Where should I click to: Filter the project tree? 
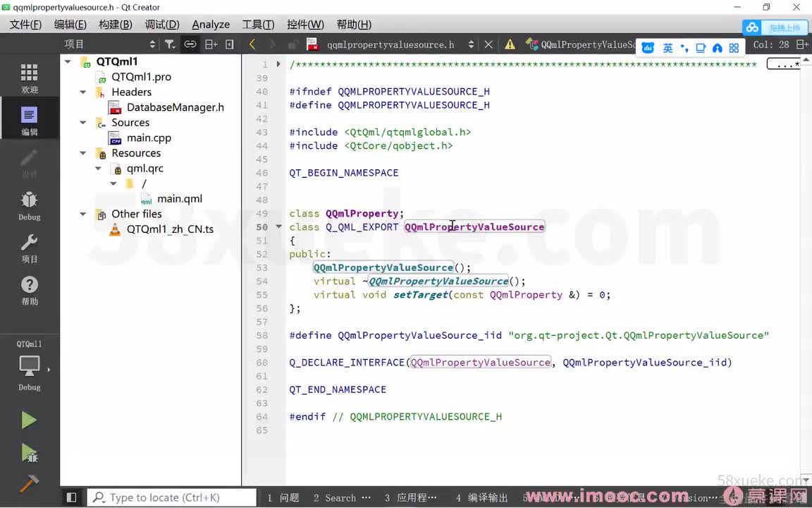(170, 44)
